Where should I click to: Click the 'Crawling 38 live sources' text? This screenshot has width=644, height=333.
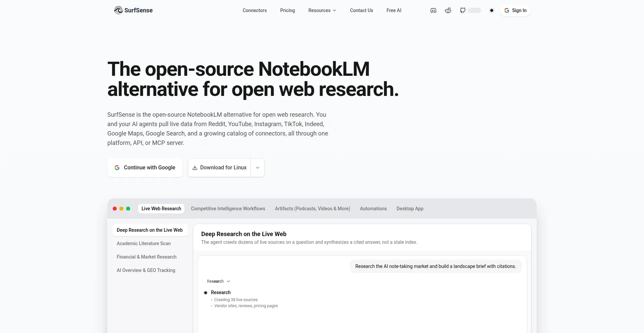click(x=236, y=300)
